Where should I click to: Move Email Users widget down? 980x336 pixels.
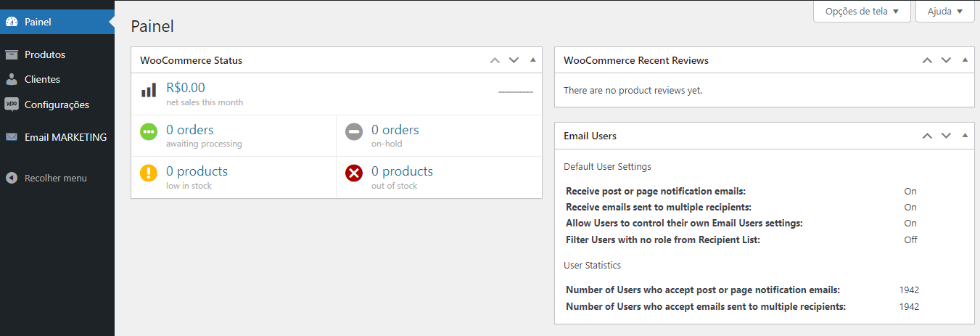click(x=946, y=136)
